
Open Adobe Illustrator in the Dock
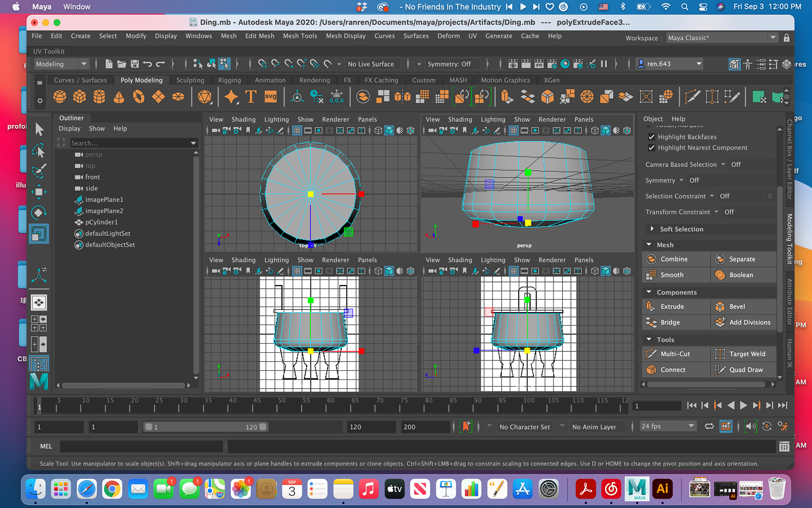pyautogui.click(x=663, y=489)
